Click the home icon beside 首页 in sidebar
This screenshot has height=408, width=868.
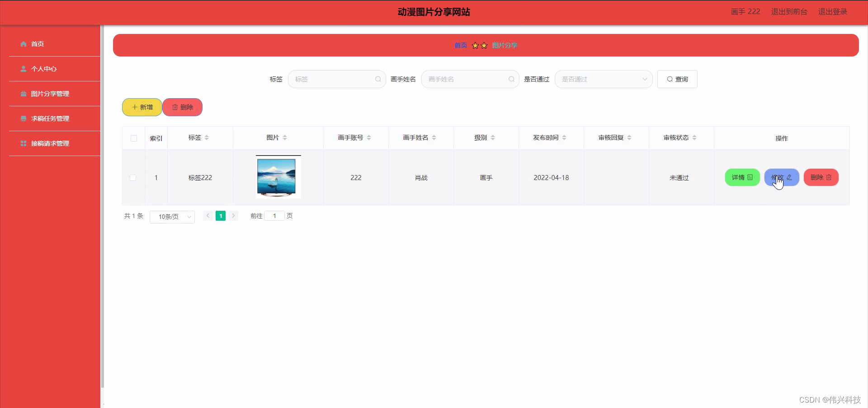[23, 44]
